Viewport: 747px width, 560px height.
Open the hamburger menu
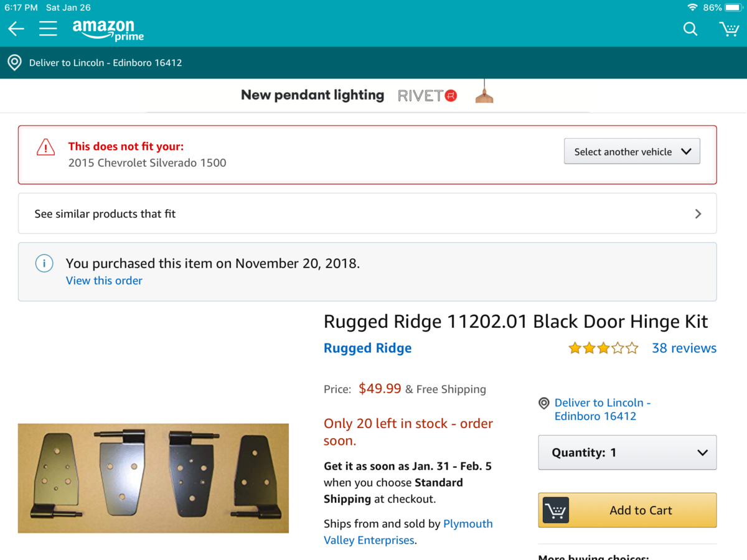tap(48, 29)
